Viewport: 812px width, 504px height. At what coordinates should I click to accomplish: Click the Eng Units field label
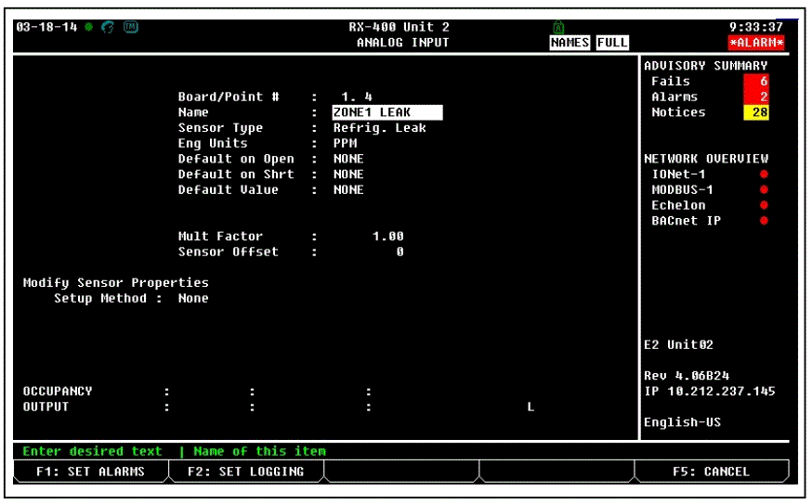click(x=213, y=143)
